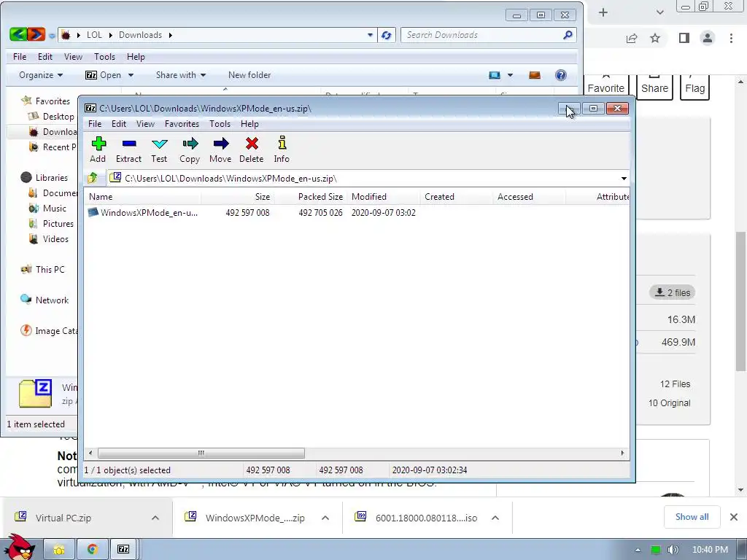Sort by the Name column header
Image resolution: width=747 pixels, height=560 pixels.
point(143,197)
